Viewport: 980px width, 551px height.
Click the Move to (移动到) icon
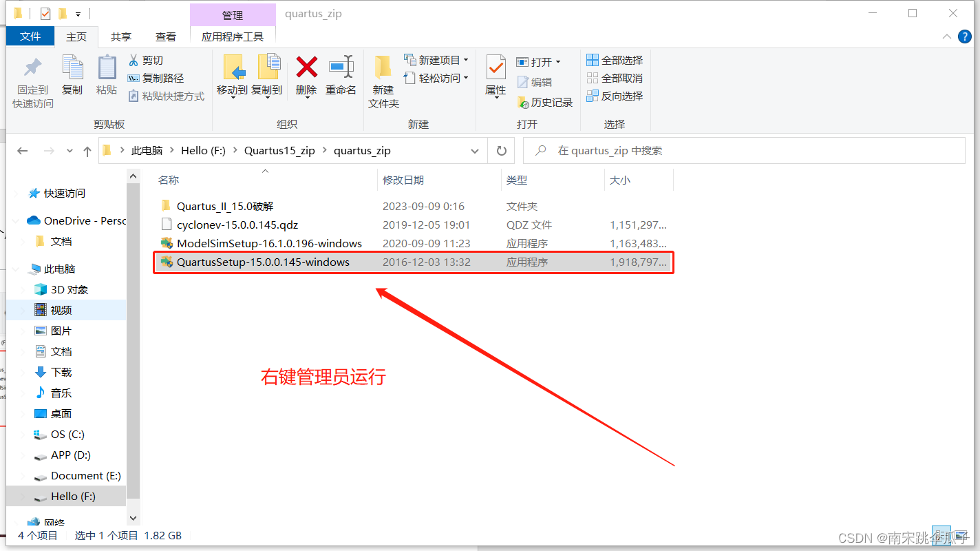(233, 67)
